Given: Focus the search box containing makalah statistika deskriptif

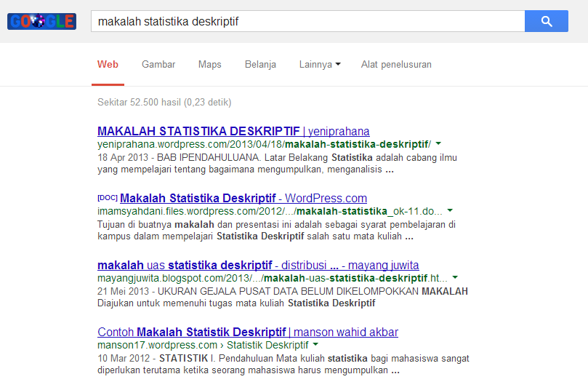Looking at the screenshot, I should click(308, 21).
